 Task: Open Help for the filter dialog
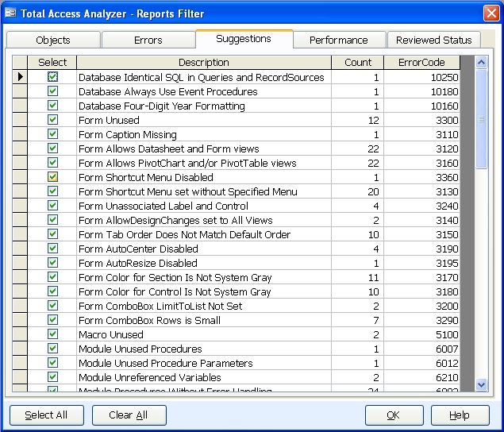460,415
